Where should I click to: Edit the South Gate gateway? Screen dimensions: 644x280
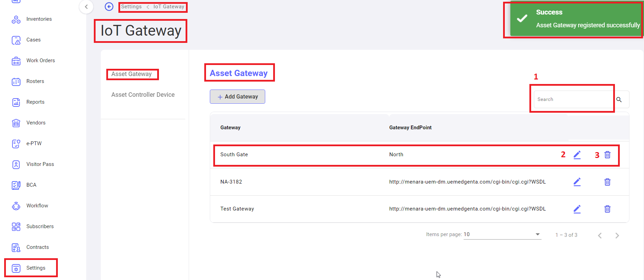click(577, 155)
